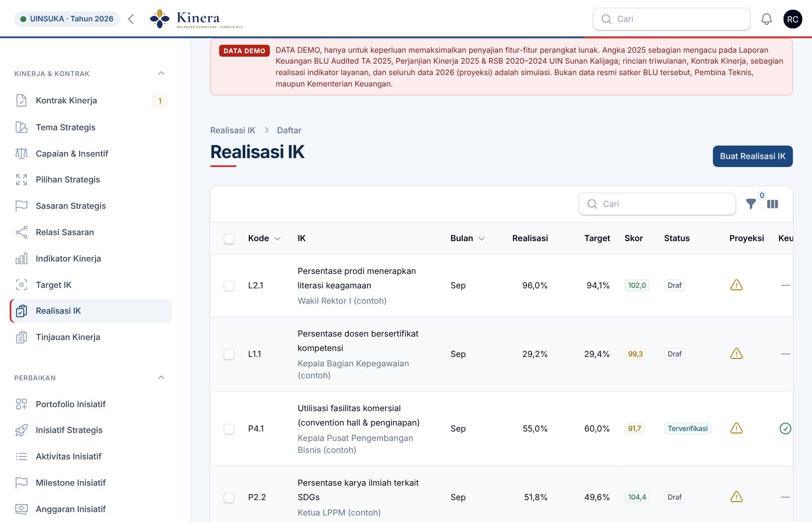The height and width of the screenshot is (522, 812).
Task: Click Target column header
Action: (x=597, y=238)
